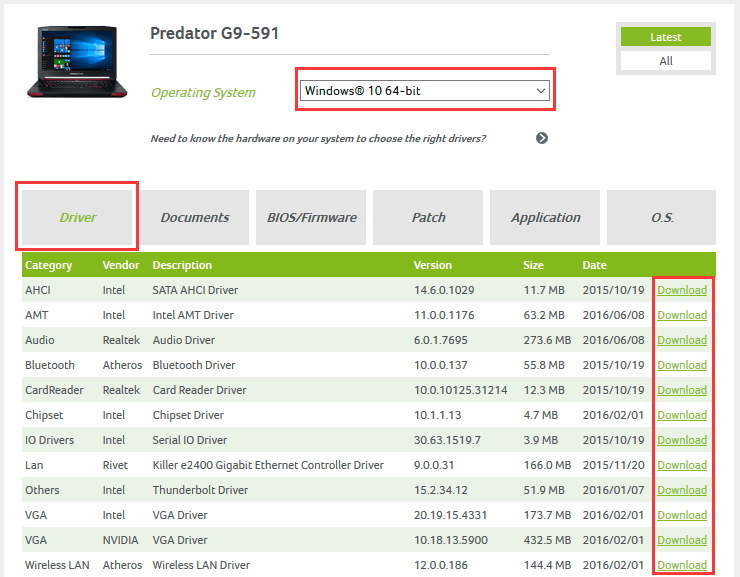Download the Card Reader Driver

coord(682,390)
